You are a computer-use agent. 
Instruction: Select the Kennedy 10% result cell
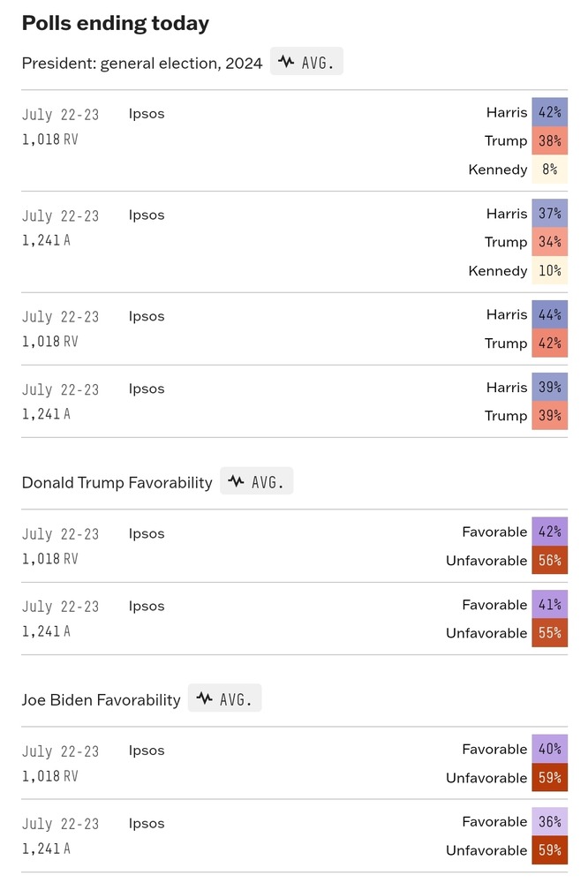[x=550, y=270]
